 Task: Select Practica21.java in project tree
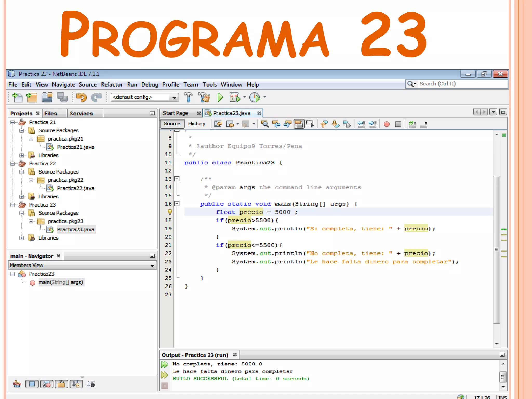coord(76,147)
